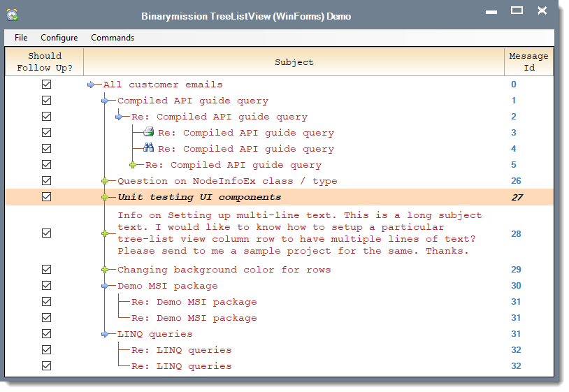Collapse the All customer emails node

pyautogui.click(x=91, y=85)
